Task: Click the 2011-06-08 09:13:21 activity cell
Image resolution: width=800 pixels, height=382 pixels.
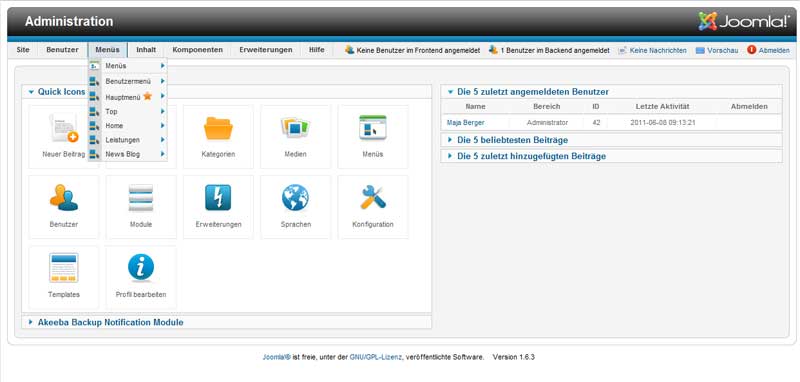Action: point(663,123)
